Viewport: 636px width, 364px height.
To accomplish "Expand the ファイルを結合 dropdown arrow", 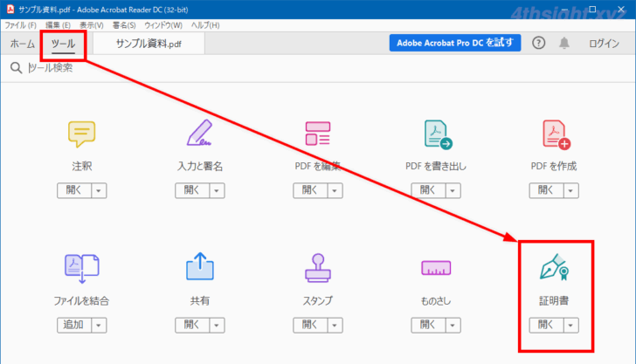I will (99, 325).
